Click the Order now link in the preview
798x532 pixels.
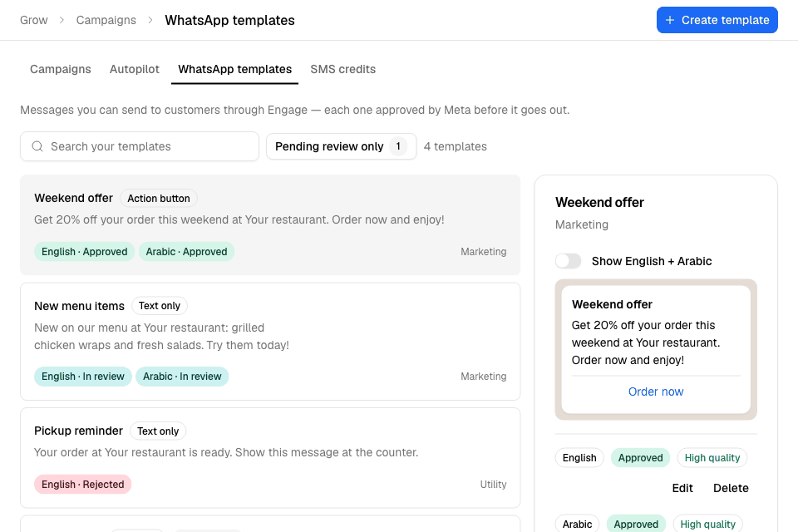tap(656, 392)
